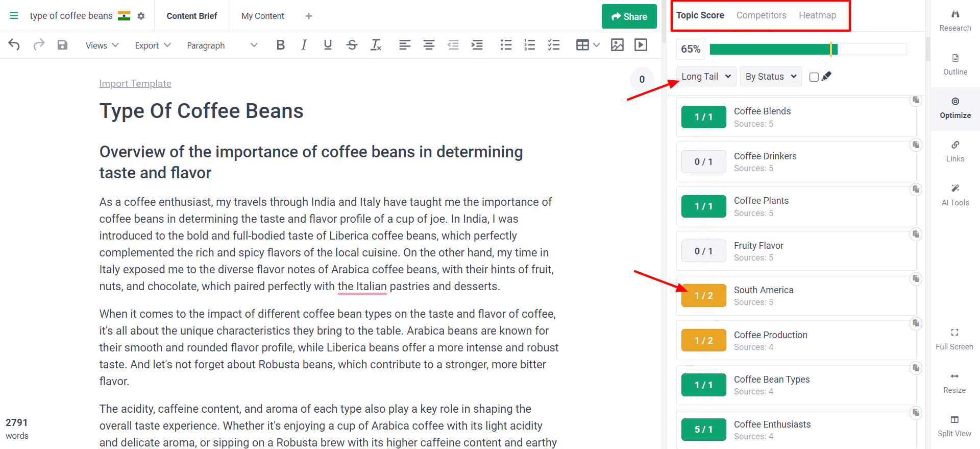This screenshot has width=980, height=449.
Task: Click the Import Template link
Action: (135, 83)
